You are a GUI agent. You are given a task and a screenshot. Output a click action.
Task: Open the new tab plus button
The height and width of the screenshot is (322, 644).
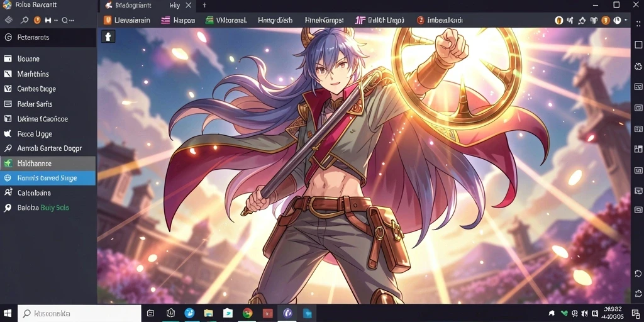coord(204,5)
